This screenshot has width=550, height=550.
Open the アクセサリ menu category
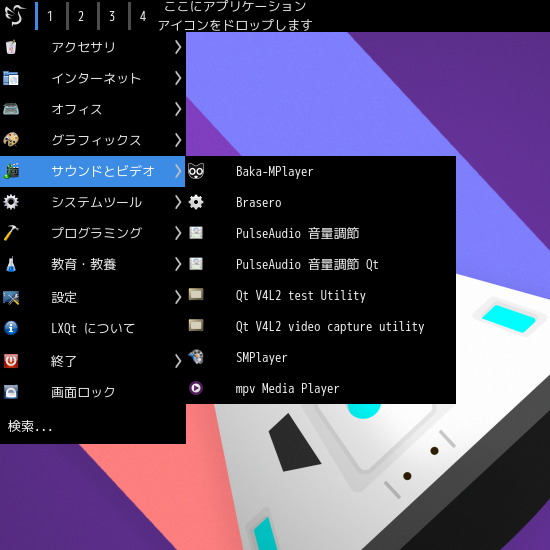pos(93,47)
